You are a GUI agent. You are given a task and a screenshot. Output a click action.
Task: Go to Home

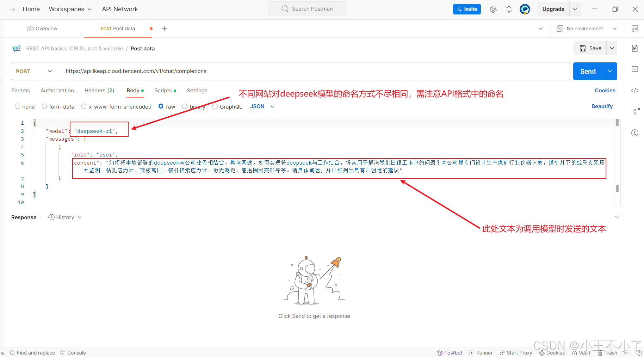click(x=31, y=9)
